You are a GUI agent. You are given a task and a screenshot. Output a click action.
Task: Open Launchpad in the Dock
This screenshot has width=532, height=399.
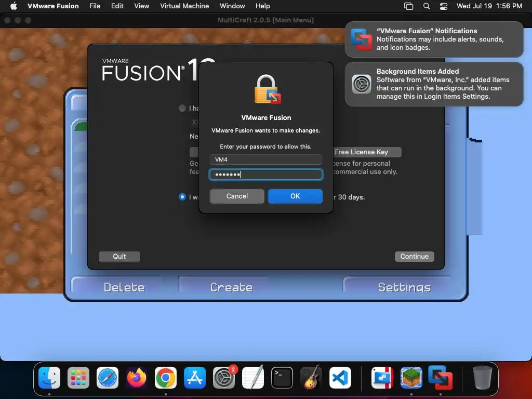pyautogui.click(x=78, y=378)
